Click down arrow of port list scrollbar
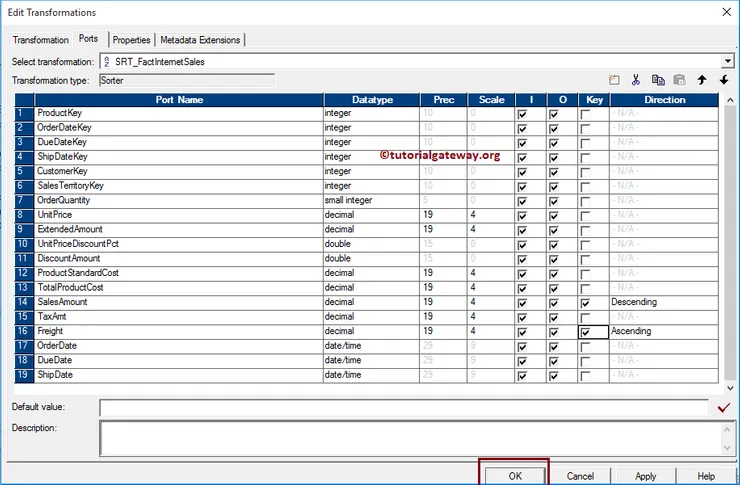 tap(730, 388)
